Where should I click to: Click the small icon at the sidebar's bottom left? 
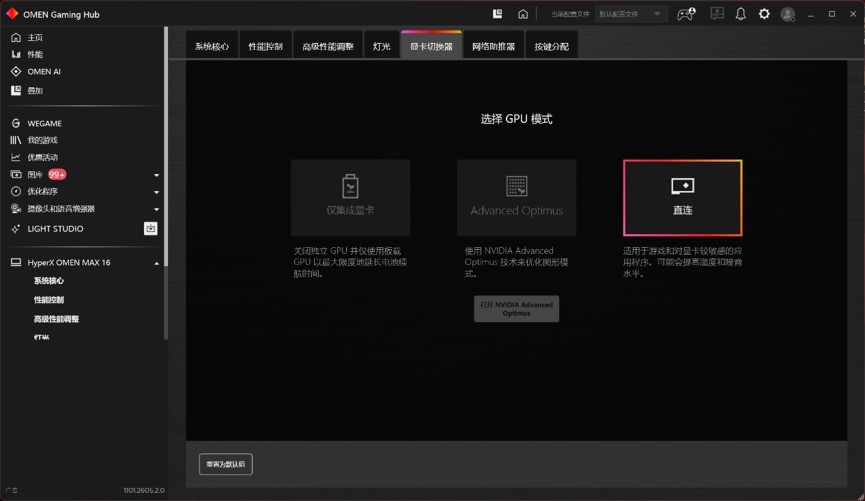[12, 490]
